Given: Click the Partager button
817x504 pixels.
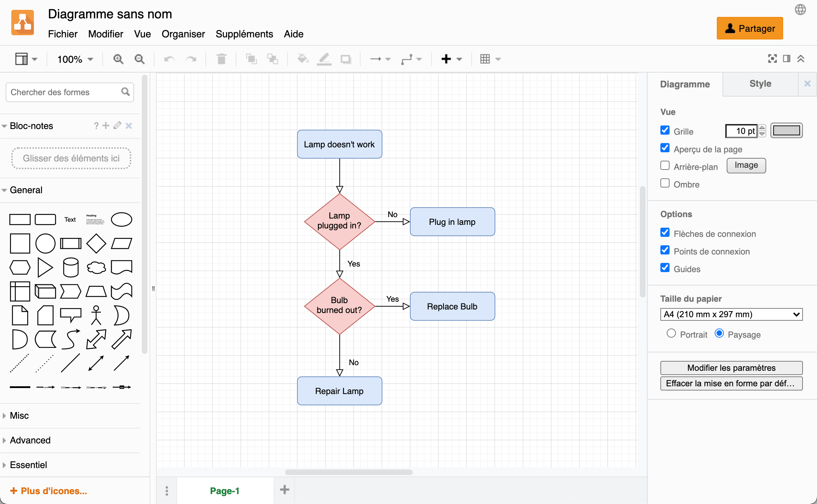Looking at the screenshot, I should 750,28.
